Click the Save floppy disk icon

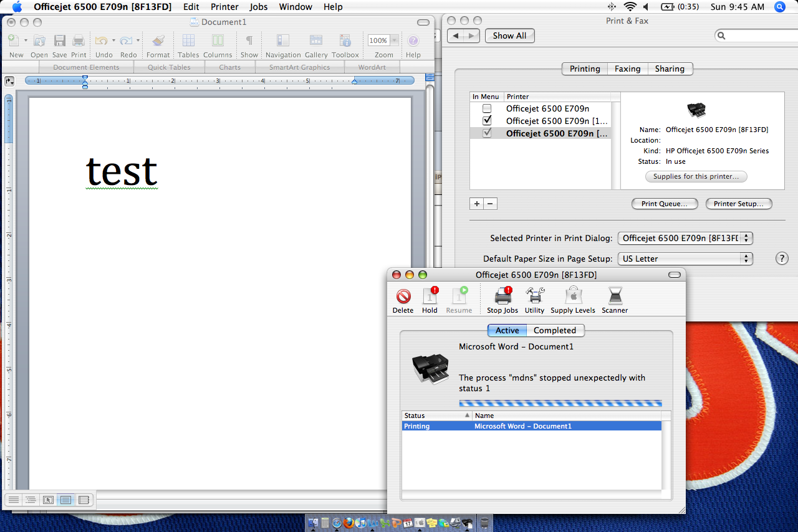pos(60,41)
